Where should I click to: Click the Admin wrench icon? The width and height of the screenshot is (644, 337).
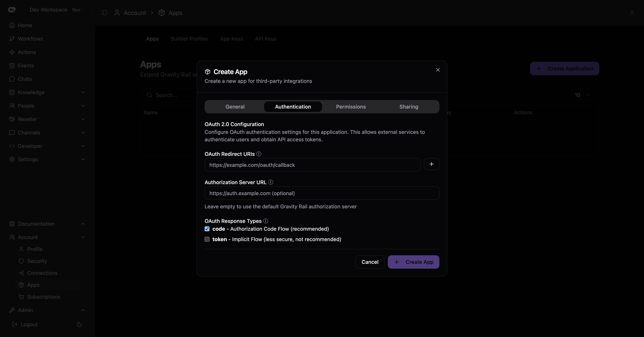point(12,310)
